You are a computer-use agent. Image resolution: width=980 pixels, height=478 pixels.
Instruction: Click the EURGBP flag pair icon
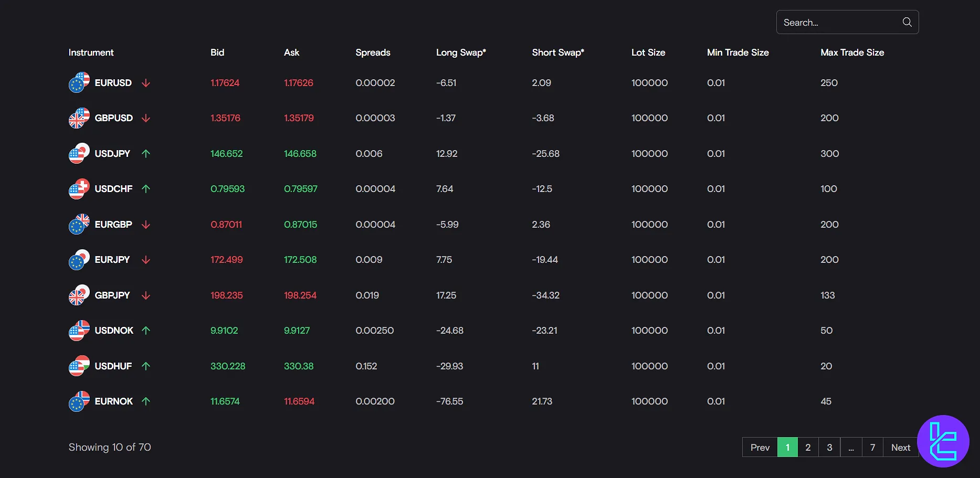coord(79,225)
